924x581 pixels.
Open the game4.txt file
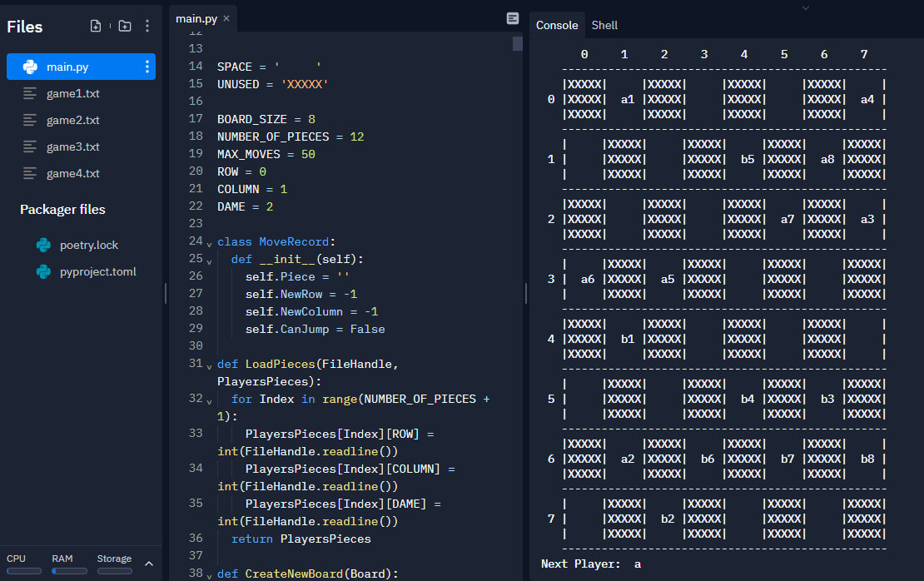72,173
